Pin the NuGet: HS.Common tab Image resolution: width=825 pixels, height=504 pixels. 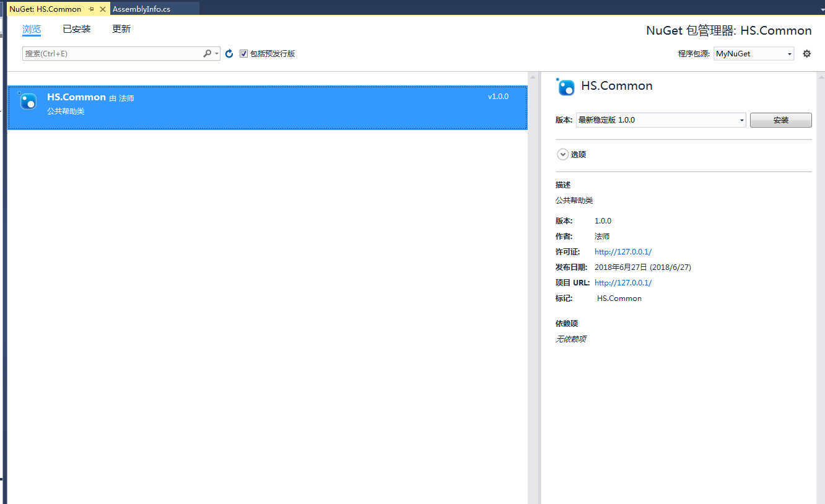(91, 9)
